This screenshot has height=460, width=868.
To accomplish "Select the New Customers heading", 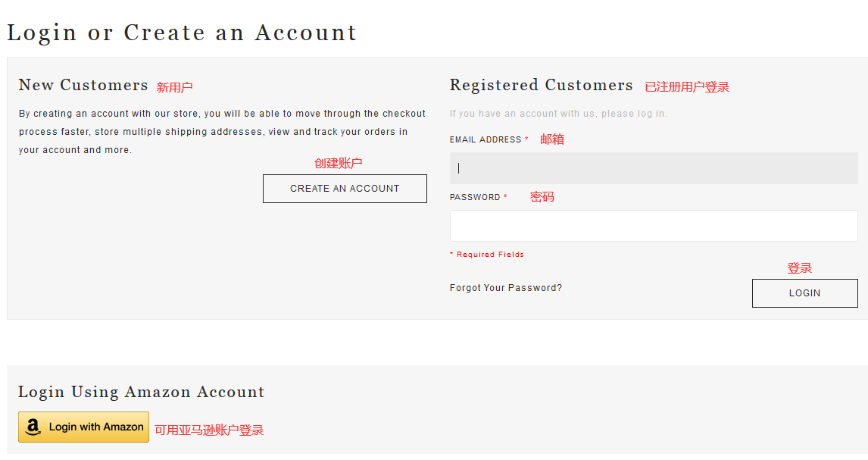I will point(83,85).
